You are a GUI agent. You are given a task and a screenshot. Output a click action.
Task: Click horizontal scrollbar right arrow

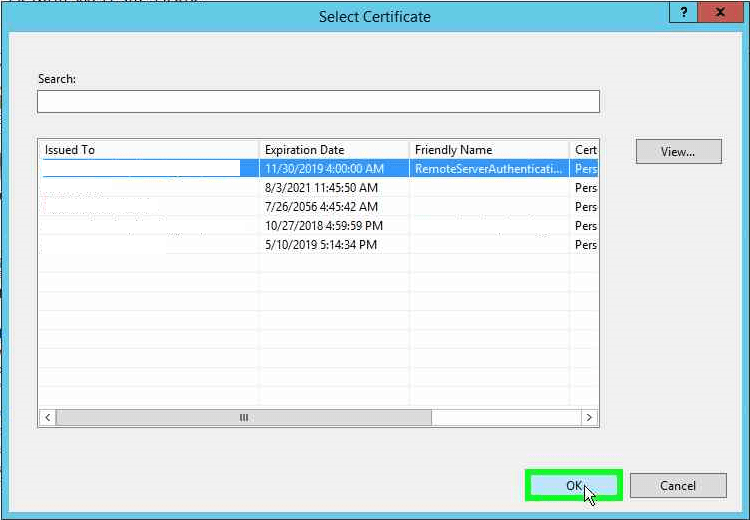589,417
